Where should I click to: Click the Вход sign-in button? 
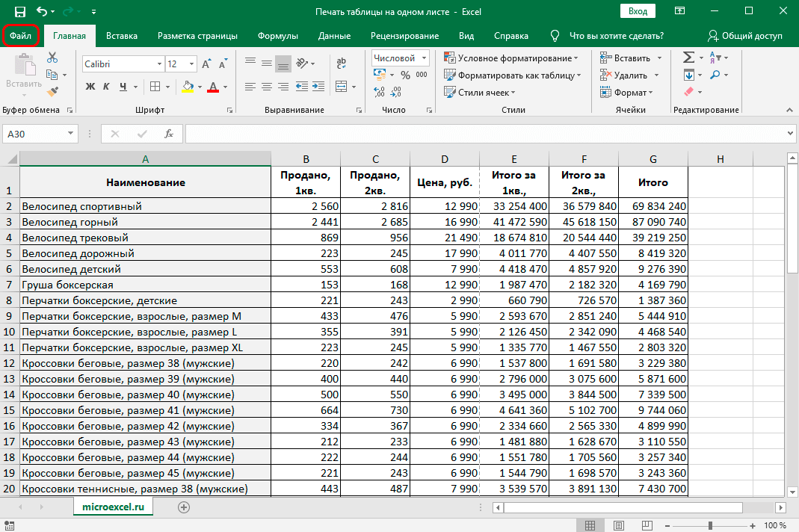point(637,12)
